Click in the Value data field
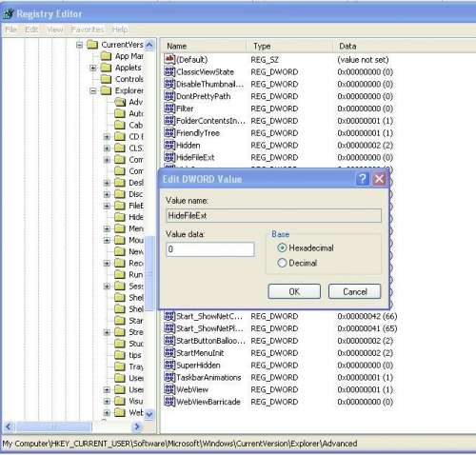The width and height of the screenshot is (476, 455). [210, 249]
